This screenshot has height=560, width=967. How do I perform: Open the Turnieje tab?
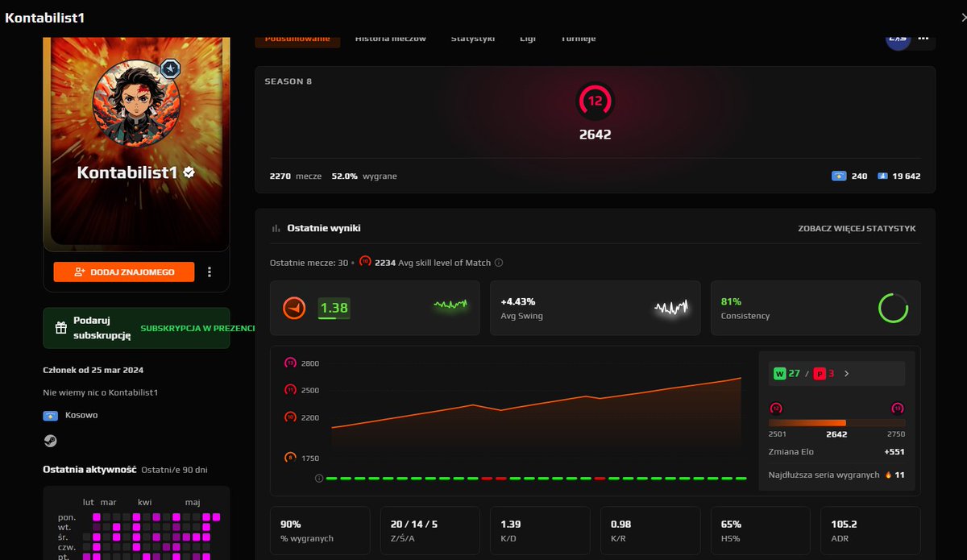579,38
